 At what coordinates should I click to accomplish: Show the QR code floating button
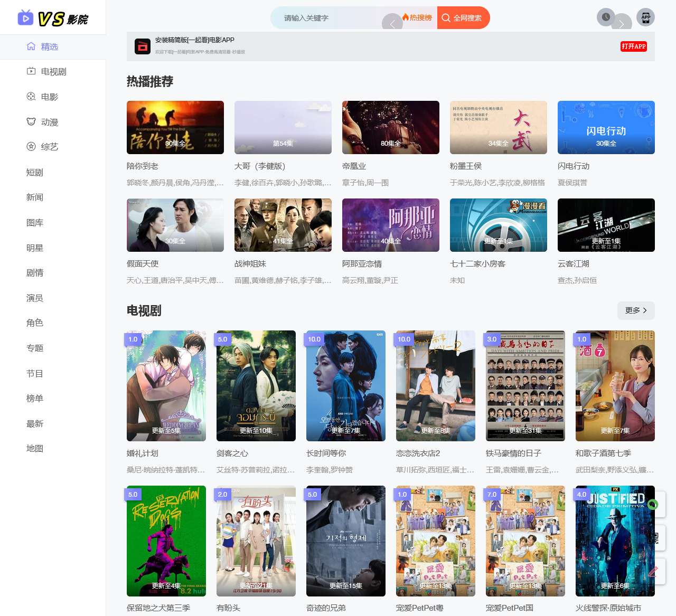[654, 538]
